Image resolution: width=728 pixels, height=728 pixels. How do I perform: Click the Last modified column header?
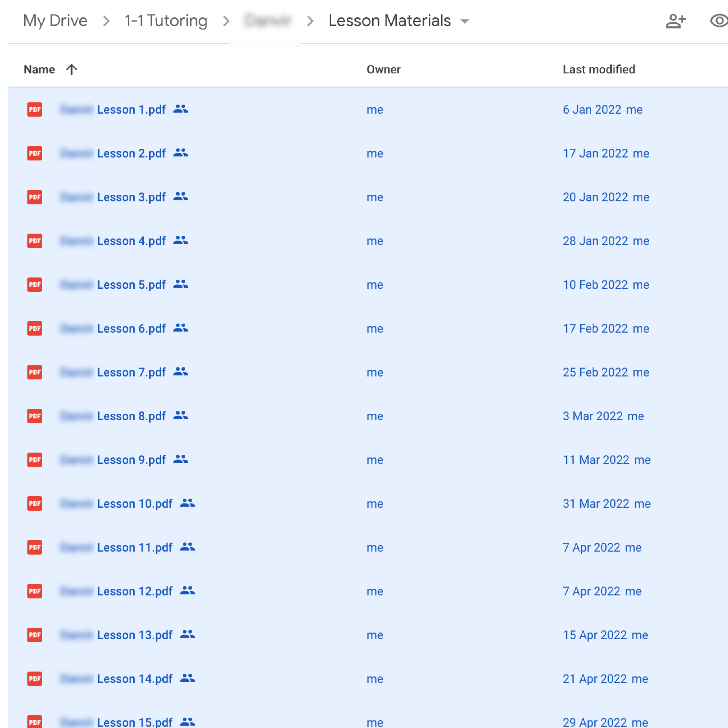click(599, 69)
